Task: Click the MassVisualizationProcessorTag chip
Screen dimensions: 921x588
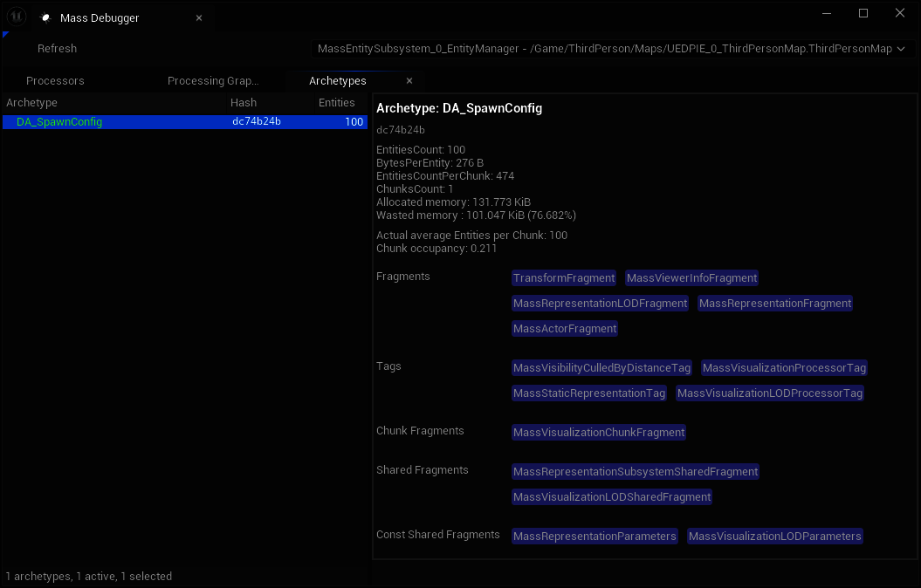Action: point(784,368)
